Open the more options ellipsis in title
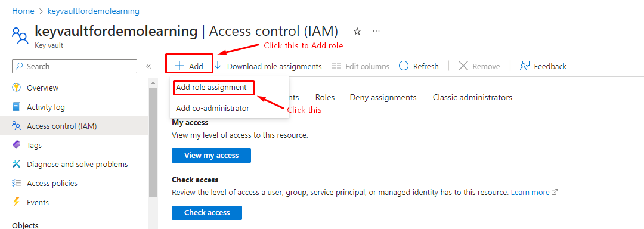The height and width of the screenshot is (229, 644). coord(376,31)
